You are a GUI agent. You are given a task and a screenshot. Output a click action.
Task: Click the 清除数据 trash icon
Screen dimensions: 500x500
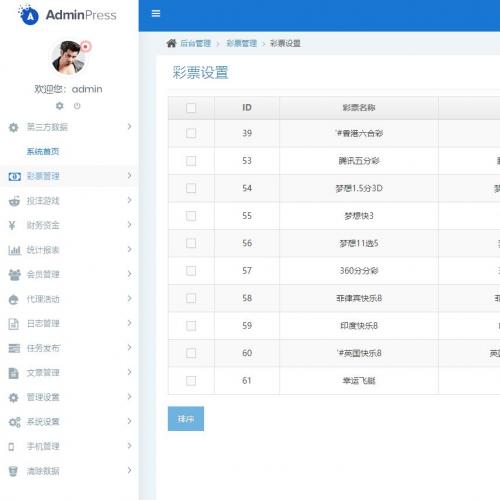(13, 471)
